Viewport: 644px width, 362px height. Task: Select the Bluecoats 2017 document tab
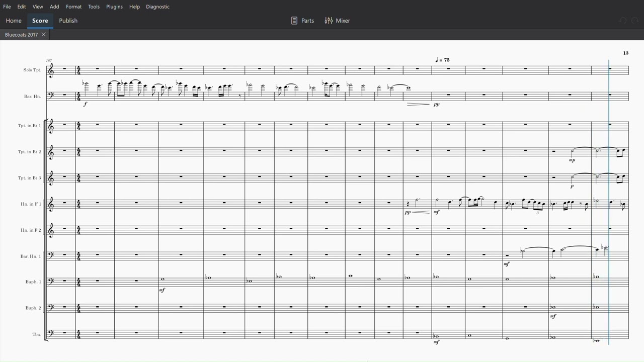point(25,35)
